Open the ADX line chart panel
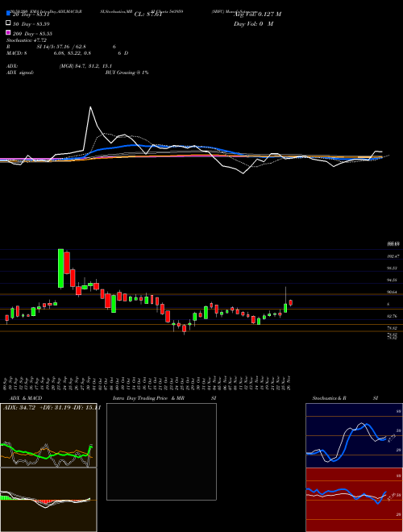 coord(48,435)
